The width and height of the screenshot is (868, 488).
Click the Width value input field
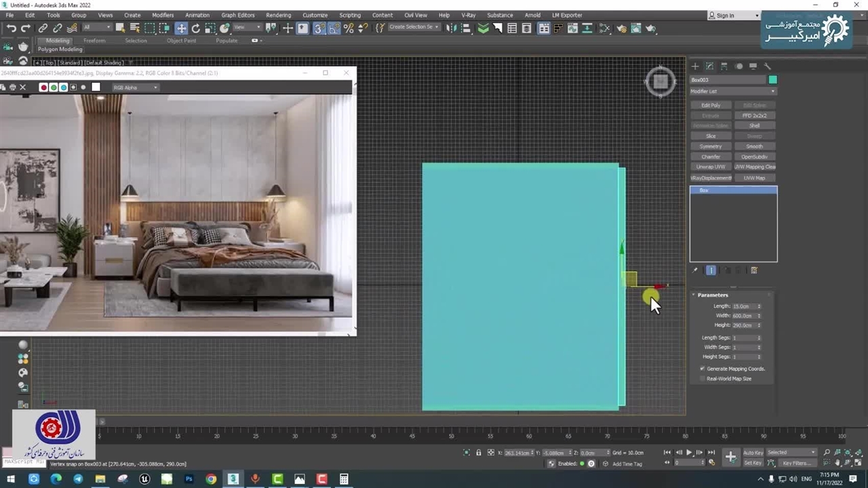click(x=743, y=316)
